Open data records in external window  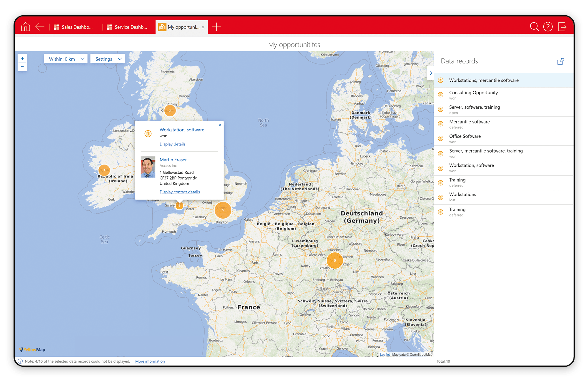click(x=561, y=61)
